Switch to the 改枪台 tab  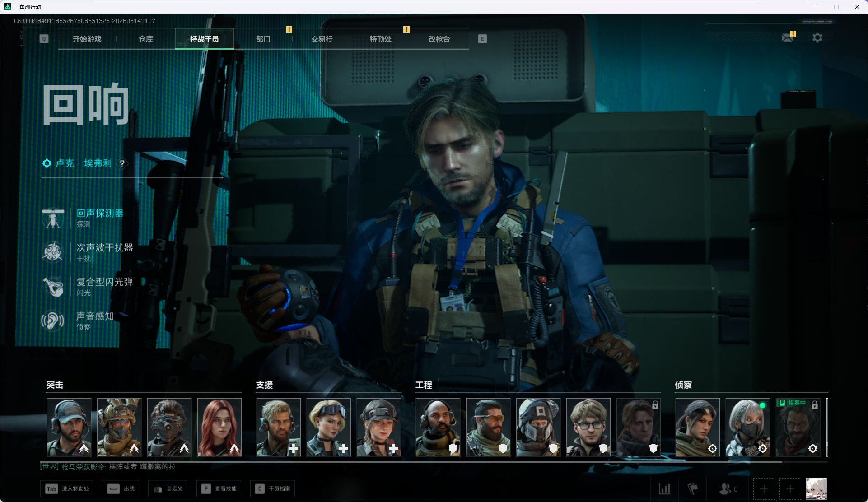tap(439, 39)
